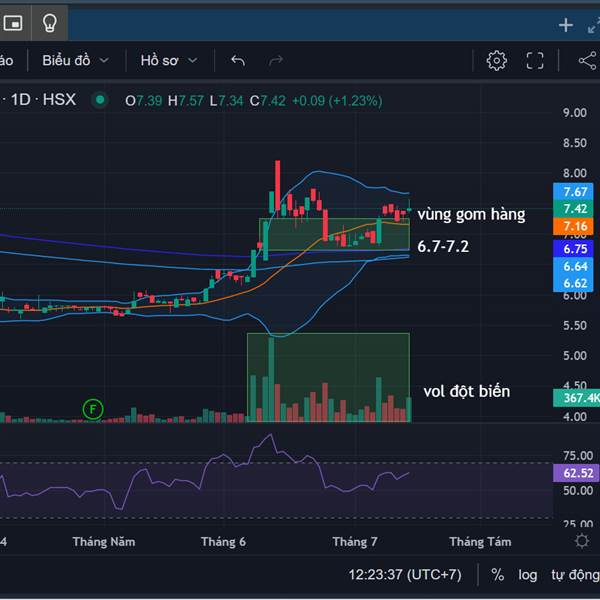Image resolution: width=600 pixels, height=600 pixels.
Task: Open the lightbulb ideas icon
Action: click(x=49, y=23)
